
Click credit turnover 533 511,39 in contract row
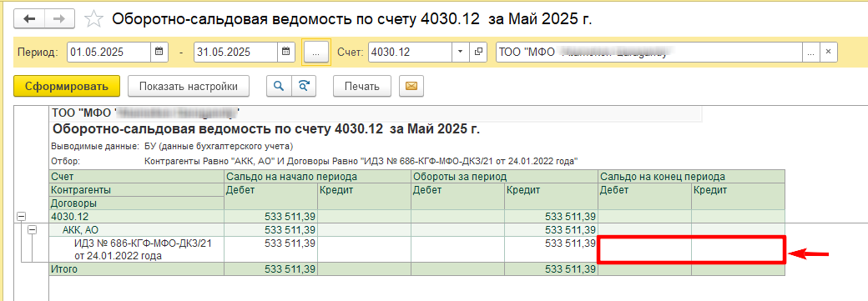pyautogui.click(x=552, y=249)
